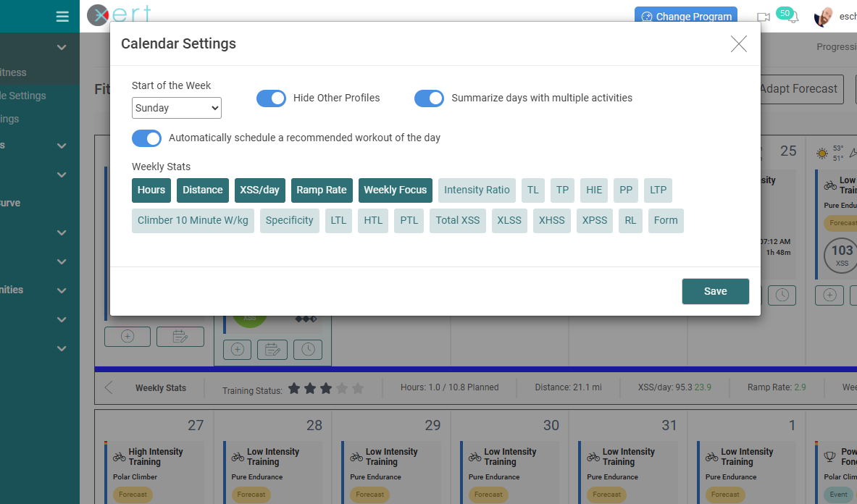Click the Change Program button
The image size is (857, 504).
click(685, 16)
